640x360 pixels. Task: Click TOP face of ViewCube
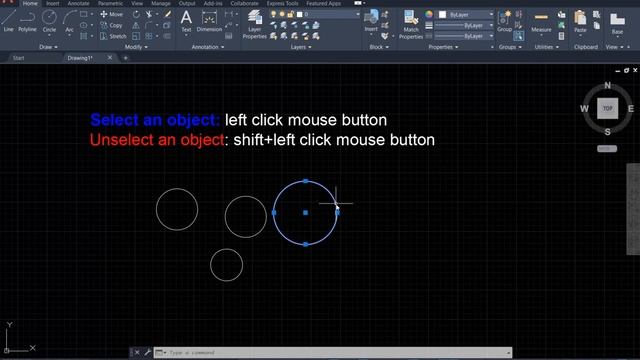click(x=607, y=108)
